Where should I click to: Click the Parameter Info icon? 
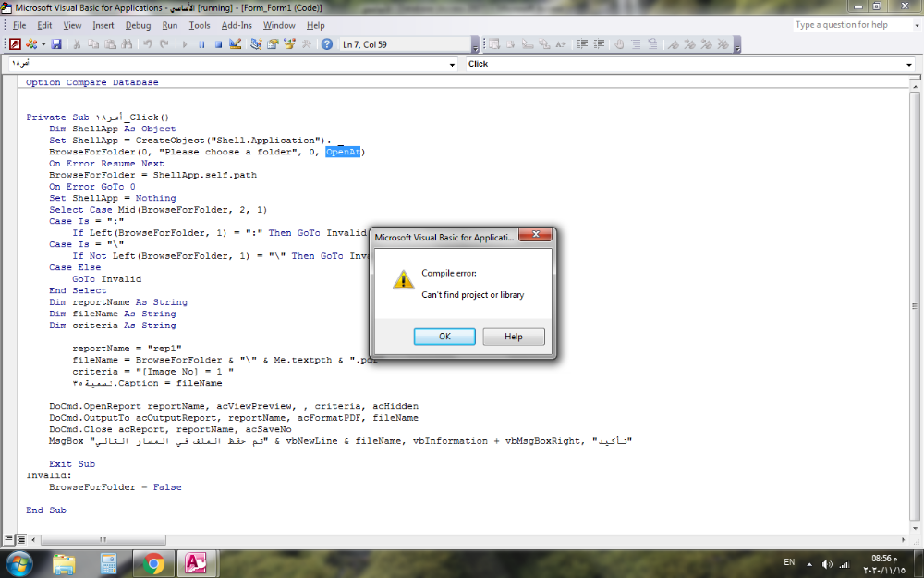pyautogui.click(x=544, y=44)
